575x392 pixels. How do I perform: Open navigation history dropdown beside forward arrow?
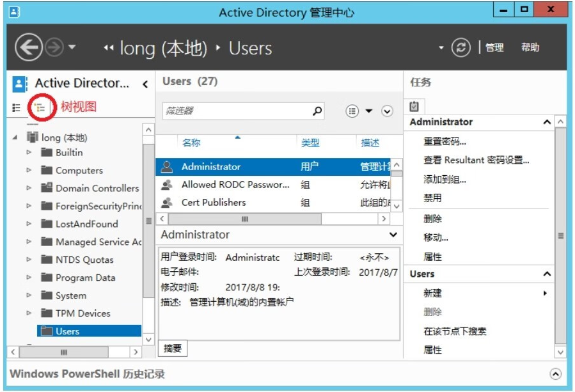tap(72, 47)
